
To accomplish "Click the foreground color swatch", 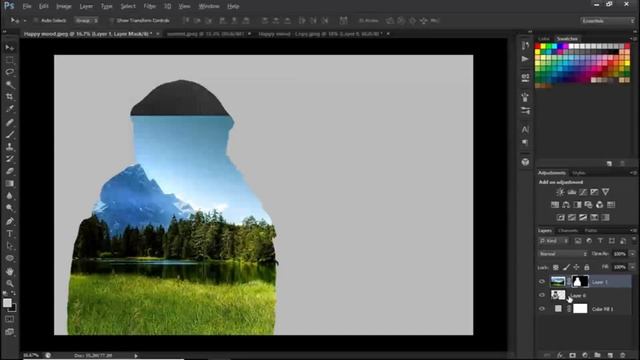I will (7, 303).
